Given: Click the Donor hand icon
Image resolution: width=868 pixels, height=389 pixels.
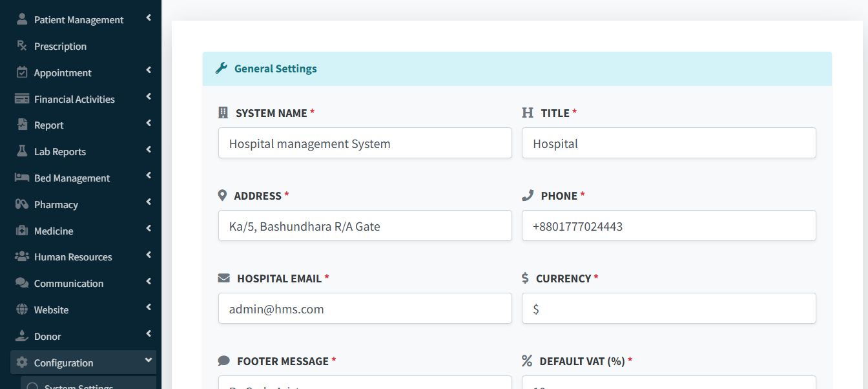Looking at the screenshot, I should click(x=22, y=336).
